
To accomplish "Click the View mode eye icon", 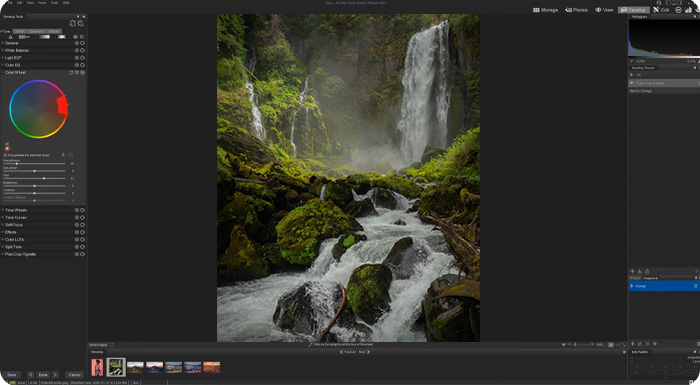I will coord(598,10).
